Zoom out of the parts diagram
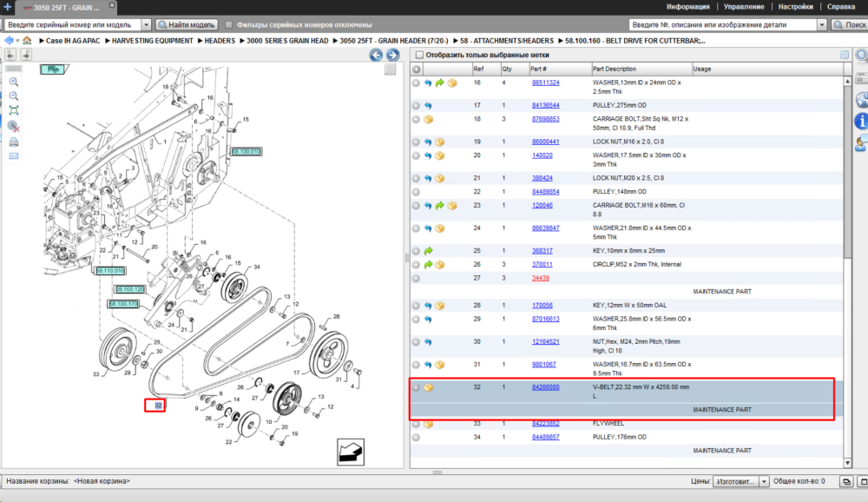Screen dimensions: 868x502 (x=14, y=96)
